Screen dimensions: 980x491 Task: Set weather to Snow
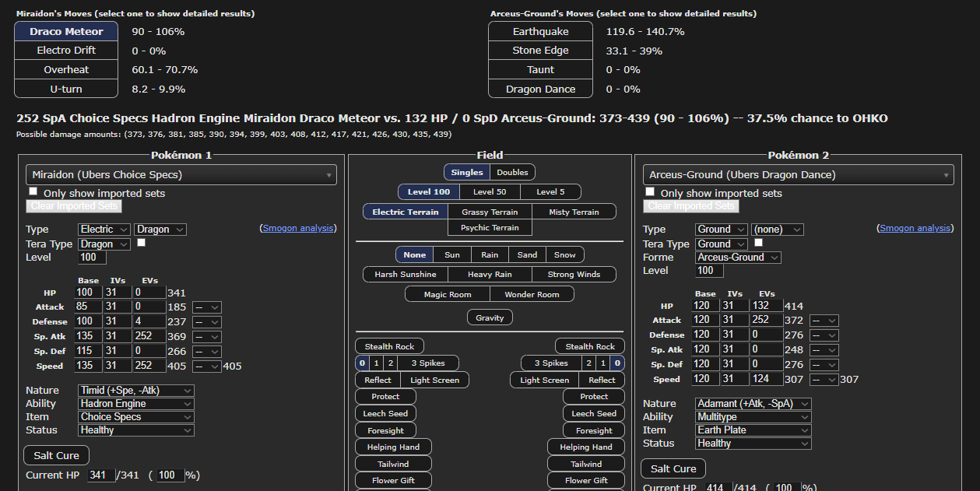565,255
